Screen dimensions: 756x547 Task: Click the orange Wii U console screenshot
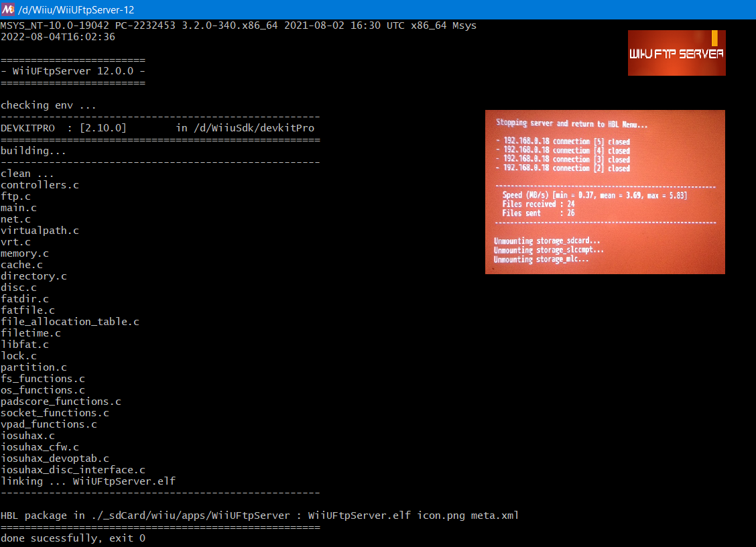tap(605, 192)
